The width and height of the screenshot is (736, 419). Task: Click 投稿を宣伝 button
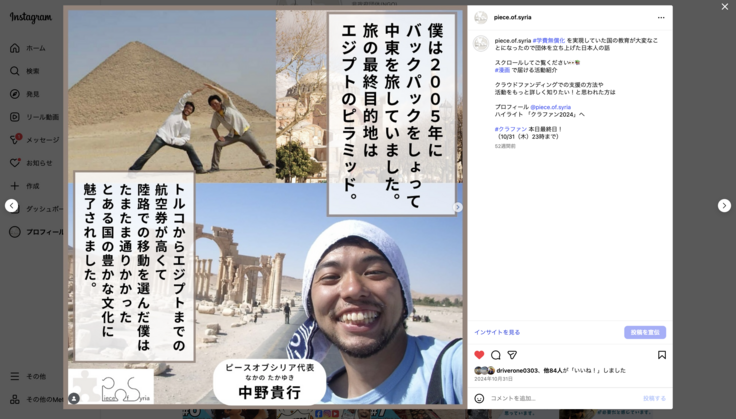click(645, 332)
